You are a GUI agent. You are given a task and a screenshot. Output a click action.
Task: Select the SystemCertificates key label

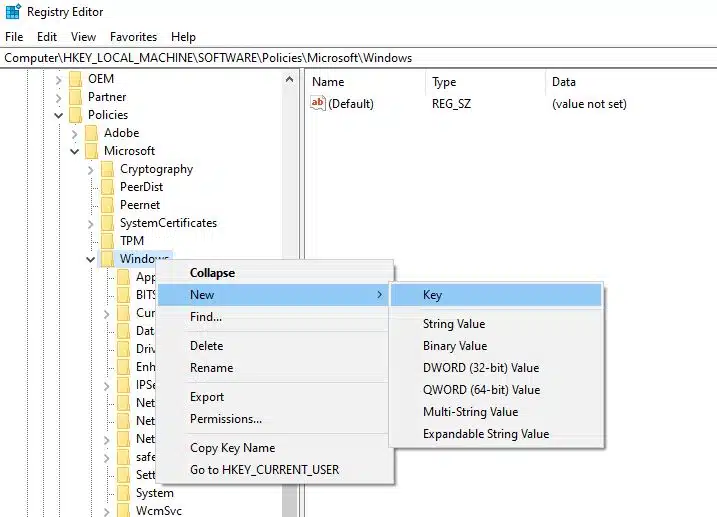pos(168,223)
